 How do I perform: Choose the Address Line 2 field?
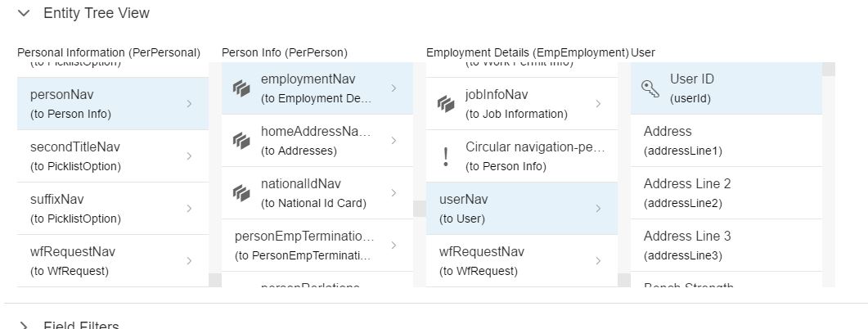click(x=726, y=193)
